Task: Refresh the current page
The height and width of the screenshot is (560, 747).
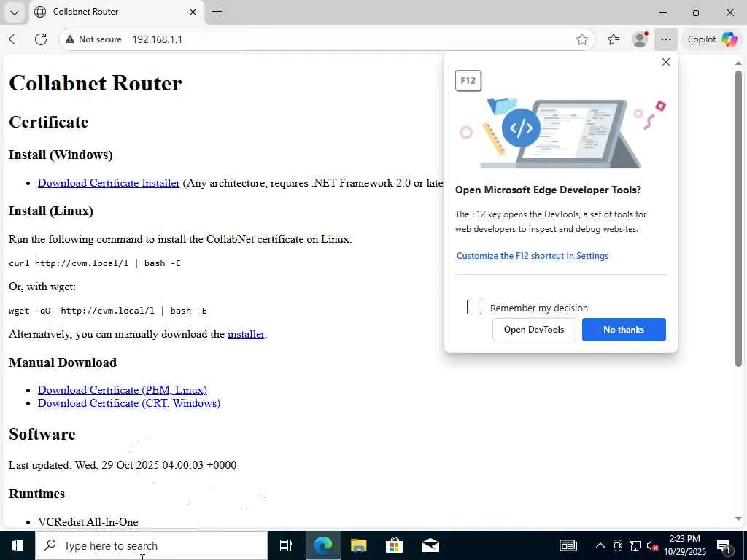Action: (x=41, y=39)
